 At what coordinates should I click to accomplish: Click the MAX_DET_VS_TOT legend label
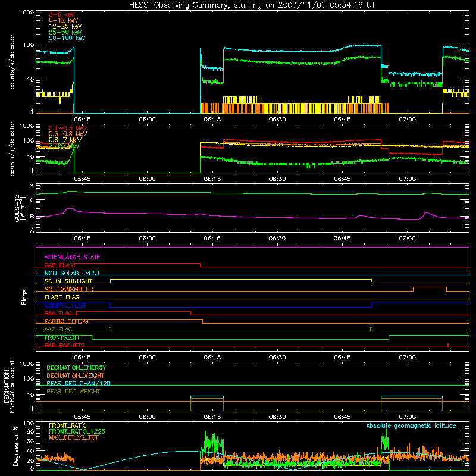click(x=74, y=437)
